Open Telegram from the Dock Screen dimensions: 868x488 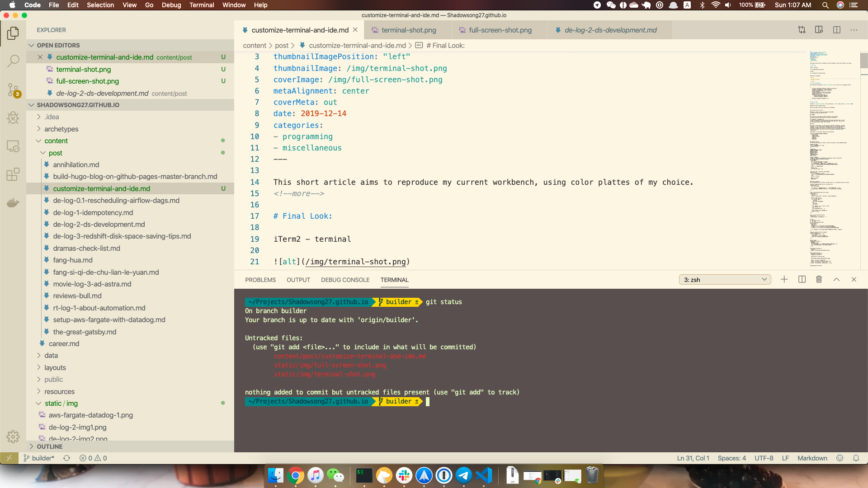[x=464, y=475]
